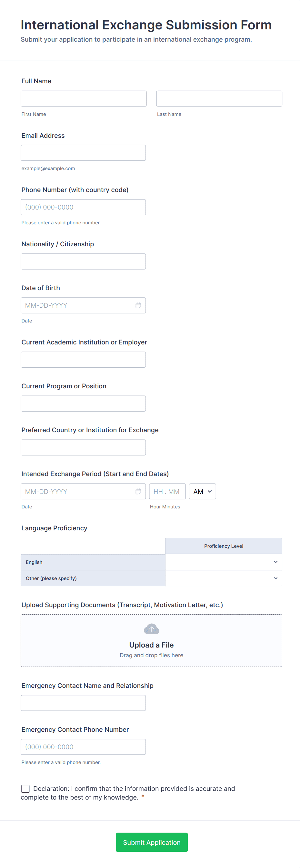
Task: Click into the Last Name field
Action: point(219,98)
